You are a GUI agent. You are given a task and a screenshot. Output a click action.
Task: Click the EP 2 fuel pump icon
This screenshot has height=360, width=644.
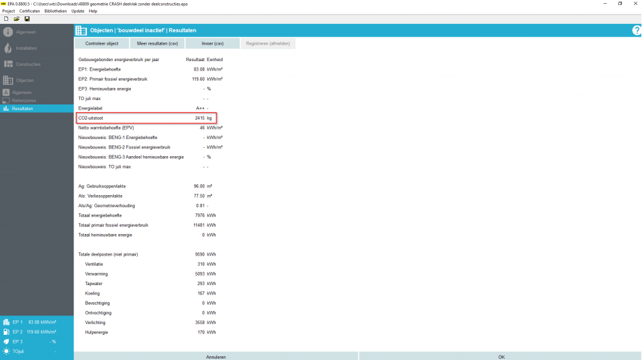tap(6, 332)
